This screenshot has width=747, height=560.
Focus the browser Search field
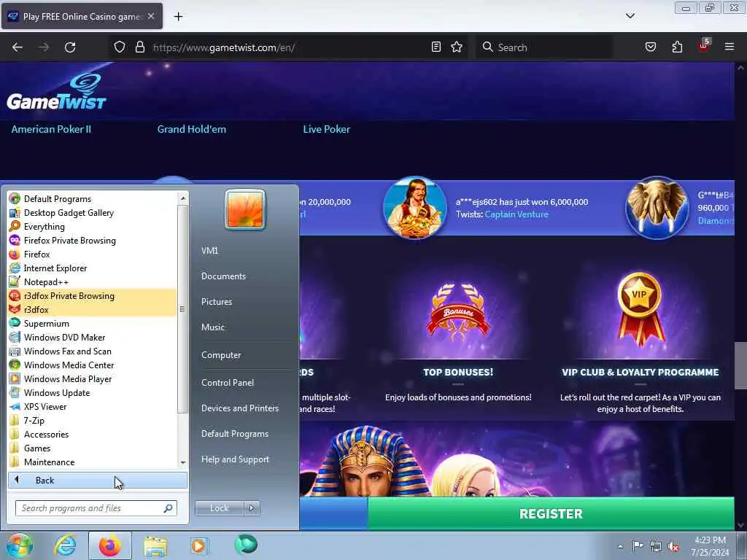pos(543,47)
